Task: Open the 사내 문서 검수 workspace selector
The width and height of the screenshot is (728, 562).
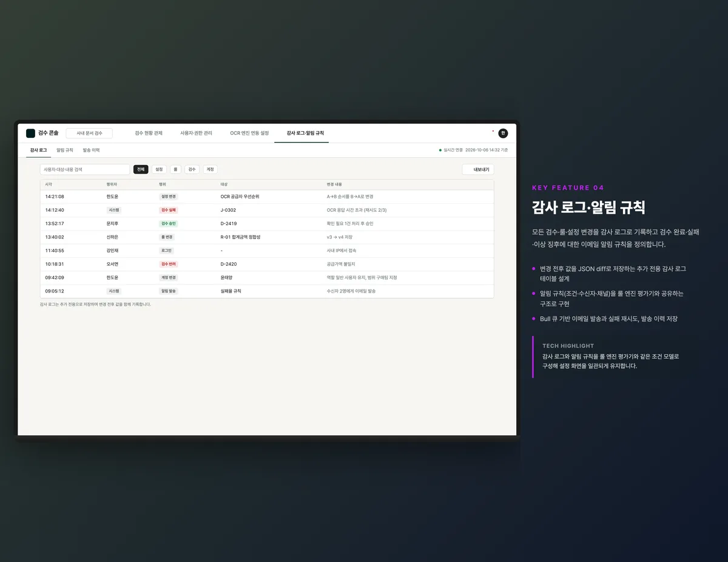Action: 89,133
